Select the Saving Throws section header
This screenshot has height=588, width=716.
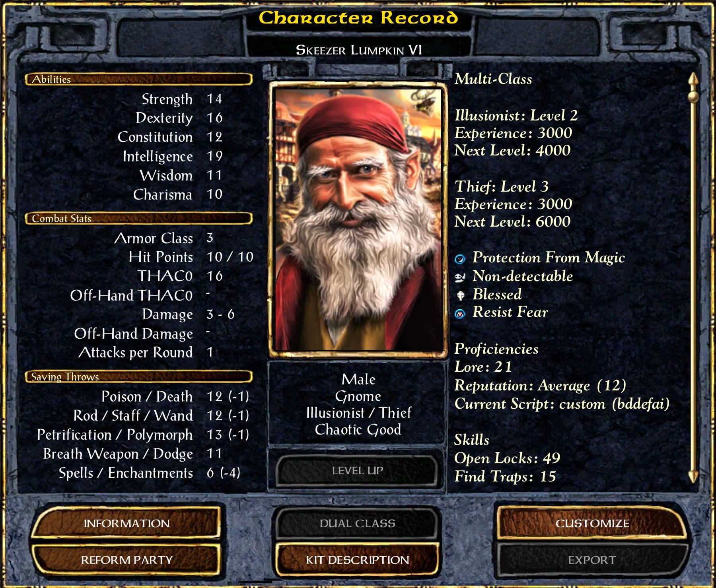point(139,376)
